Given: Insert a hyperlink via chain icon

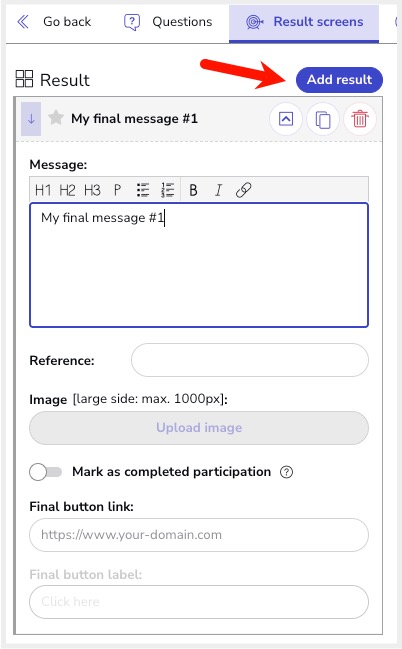Looking at the screenshot, I should click(243, 190).
